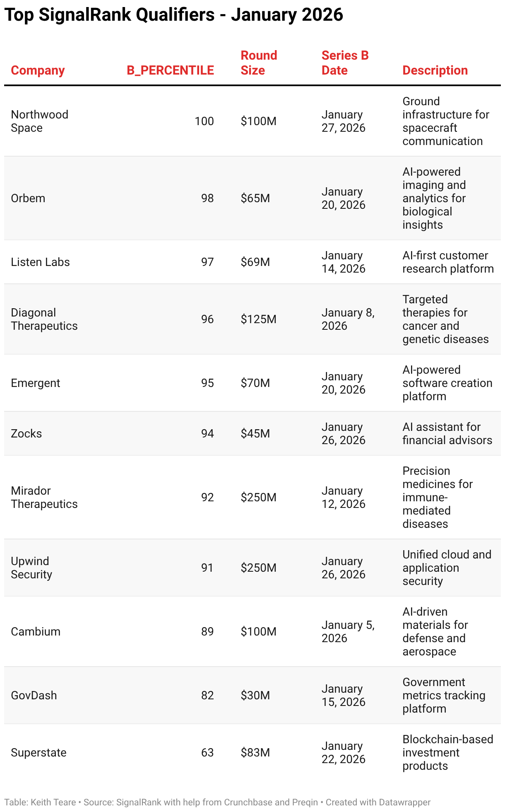The width and height of the screenshot is (505, 812).
Task: Click the B_PERCENTILE column header
Action: (x=170, y=70)
